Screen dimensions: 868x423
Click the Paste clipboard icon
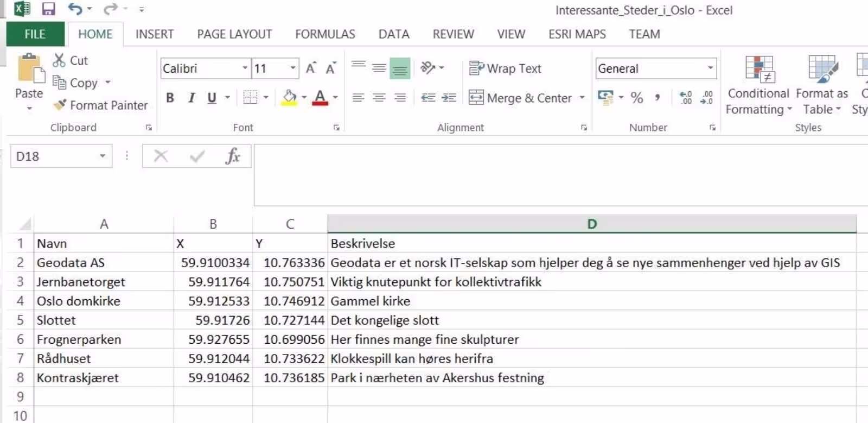pyautogui.click(x=30, y=68)
